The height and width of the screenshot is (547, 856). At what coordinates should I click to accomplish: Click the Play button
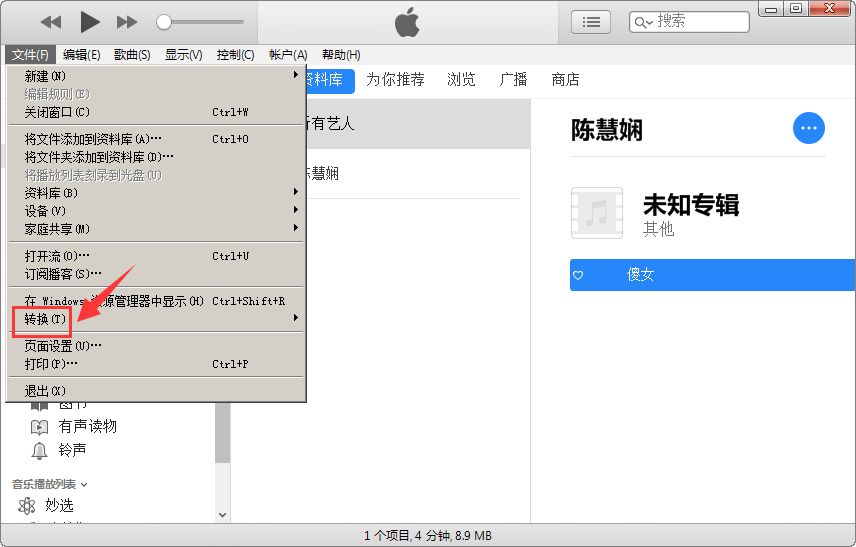pyautogui.click(x=90, y=21)
